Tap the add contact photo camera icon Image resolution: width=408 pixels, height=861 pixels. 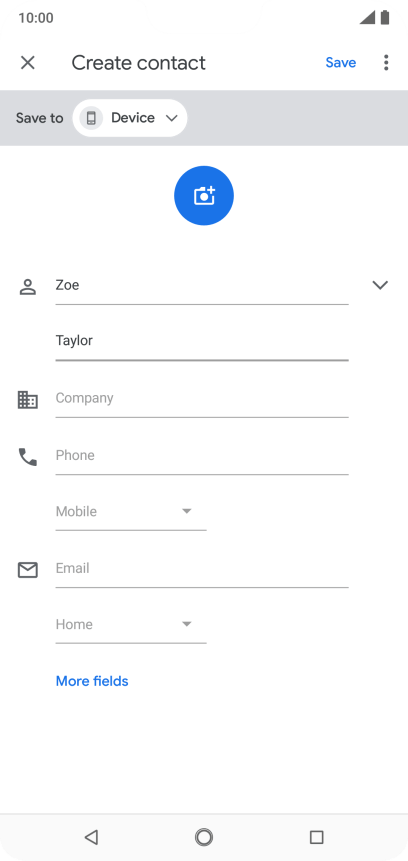204,195
